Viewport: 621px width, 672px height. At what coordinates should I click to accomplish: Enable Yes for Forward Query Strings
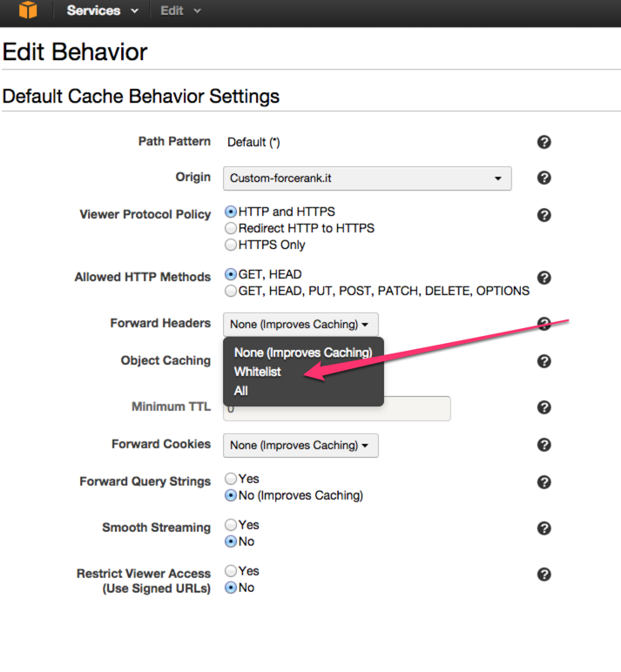tap(231, 478)
